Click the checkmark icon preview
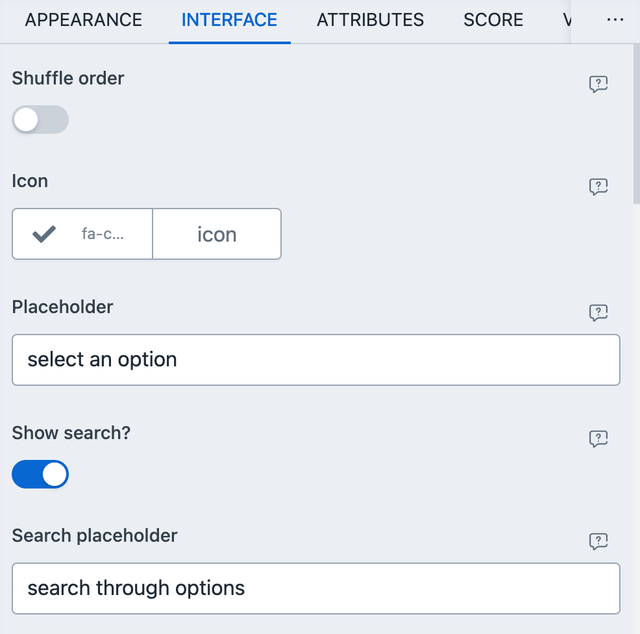 (x=44, y=234)
